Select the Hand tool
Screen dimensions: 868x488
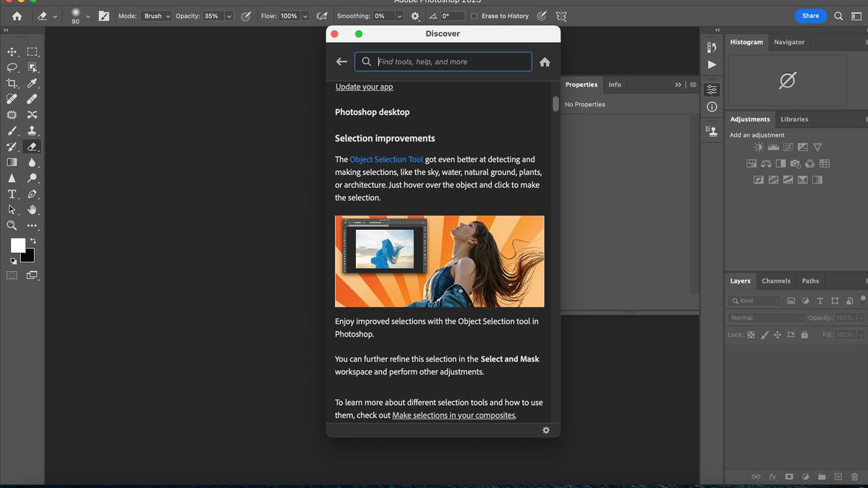click(33, 210)
